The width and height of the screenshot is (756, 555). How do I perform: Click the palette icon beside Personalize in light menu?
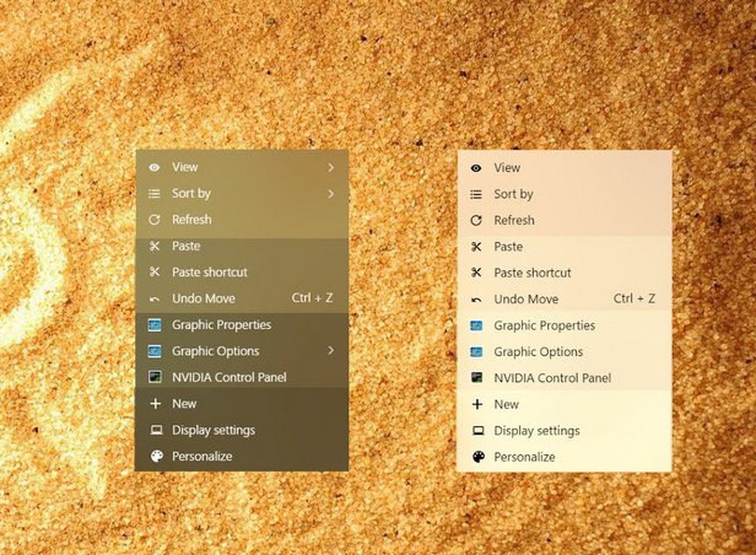478,457
